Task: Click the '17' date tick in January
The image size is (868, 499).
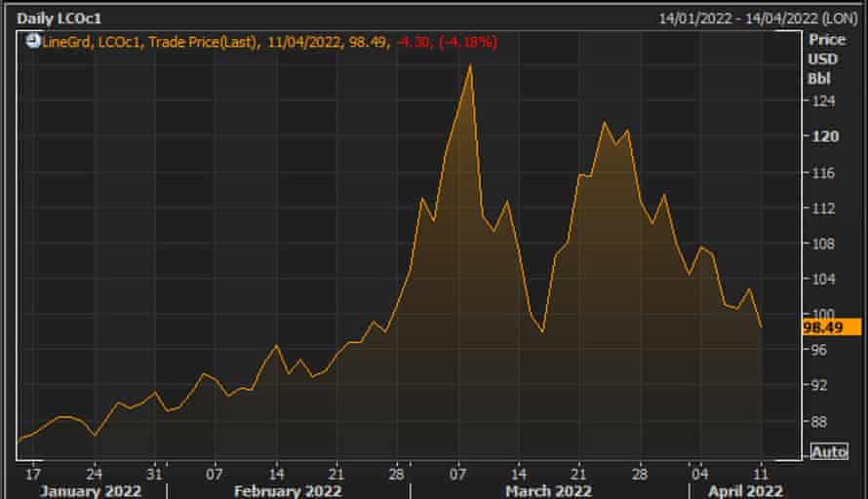Action: (x=33, y=474)
